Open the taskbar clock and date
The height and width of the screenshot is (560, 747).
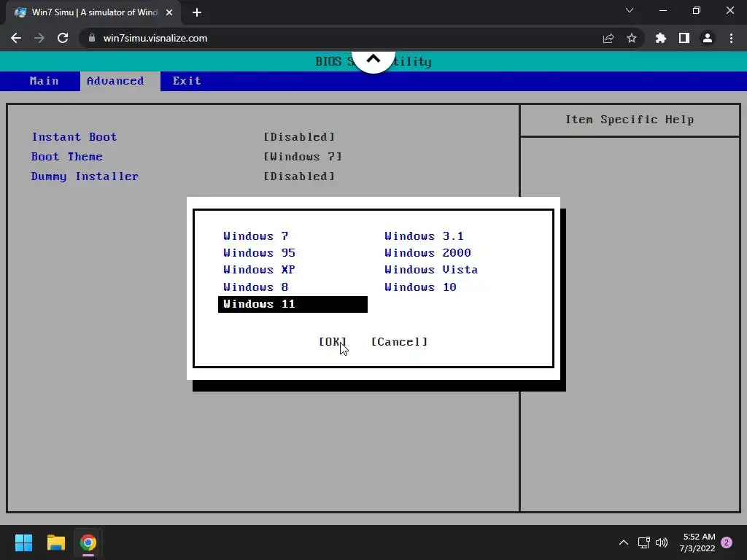[697, 542]
